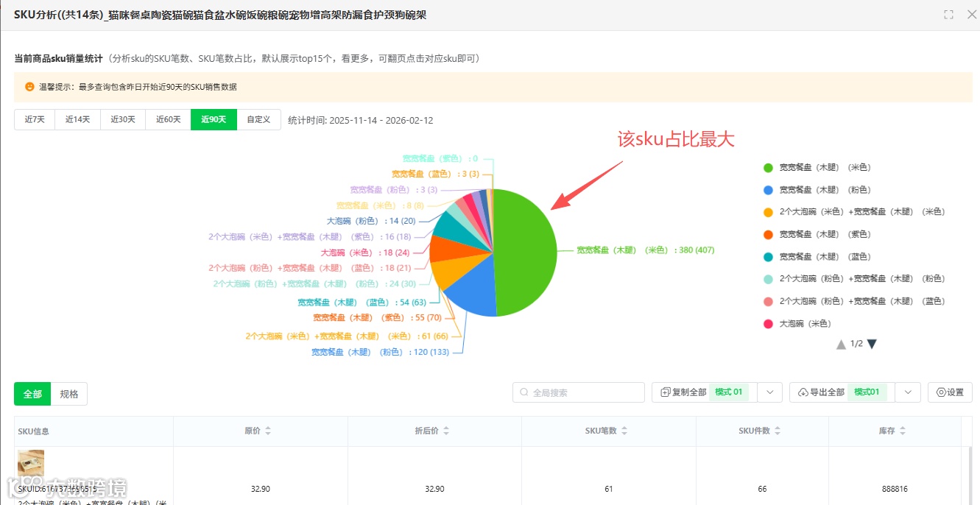980x505 pixels.
Task: Select the 近90天 time range tab
Action: pos(214,119)
